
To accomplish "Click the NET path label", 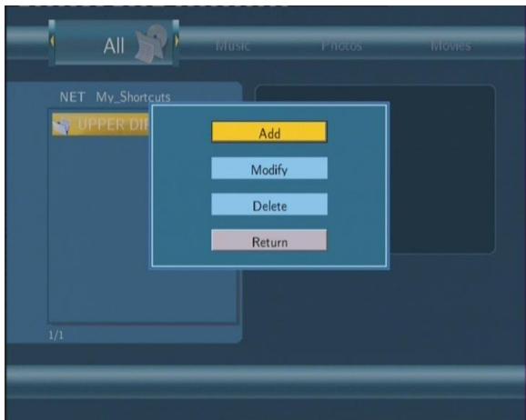I will 72,97.
